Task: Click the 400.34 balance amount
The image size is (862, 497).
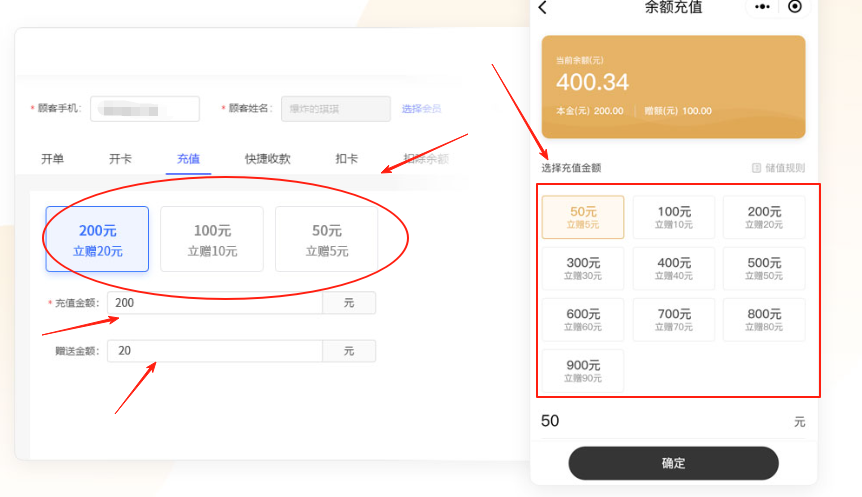Action: [x=592, y=82]
